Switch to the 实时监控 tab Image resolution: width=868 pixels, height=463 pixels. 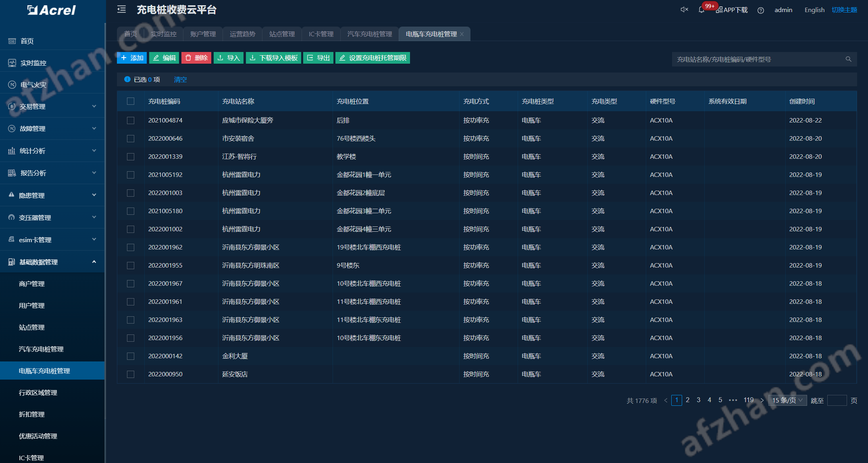tap(164, 34)
